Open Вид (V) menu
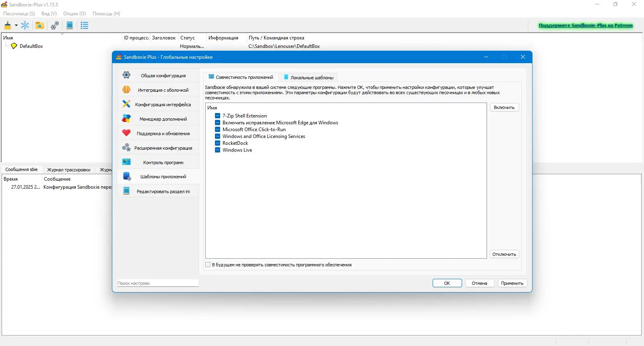Image resolution: width=644 pixels, height=346 pixels. click(x=49, y=14)
